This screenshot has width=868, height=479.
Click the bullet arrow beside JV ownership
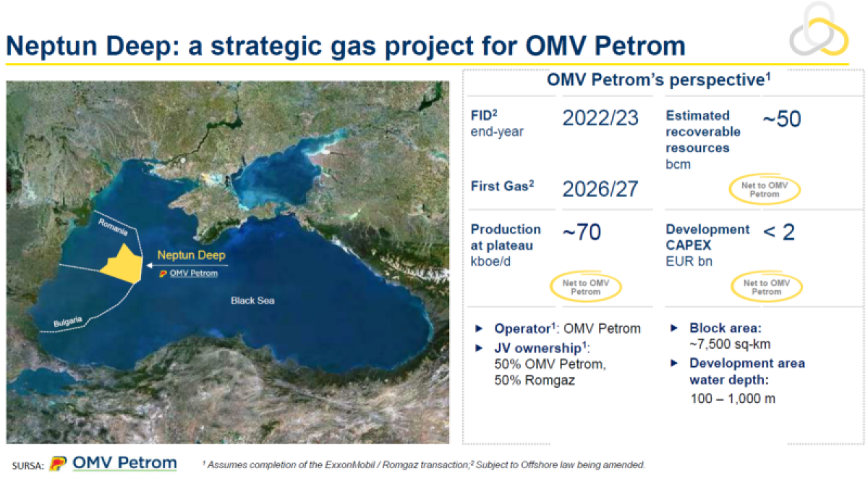(x=479, y=347)
